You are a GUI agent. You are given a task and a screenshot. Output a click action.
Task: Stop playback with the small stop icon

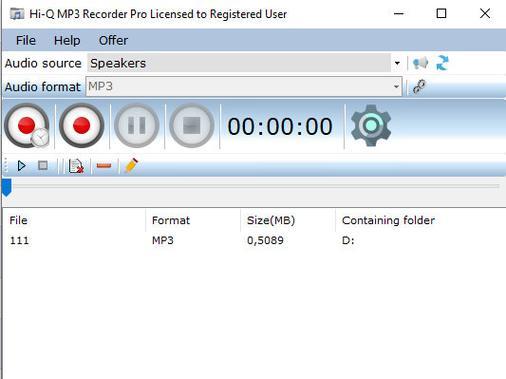pos(43,165)
